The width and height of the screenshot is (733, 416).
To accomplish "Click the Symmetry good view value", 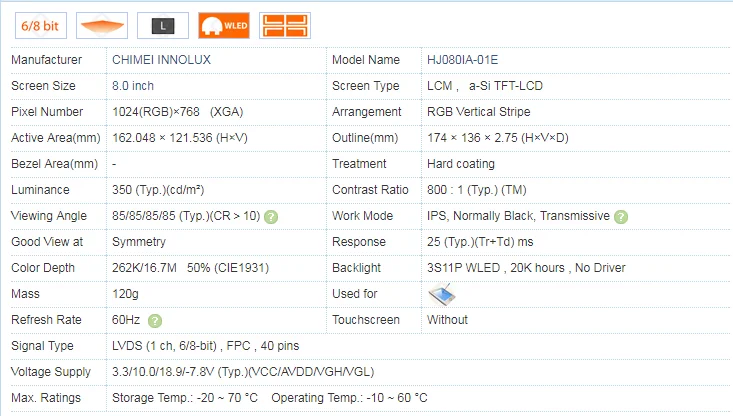I will pyautogui.click(x=139, y=242).
